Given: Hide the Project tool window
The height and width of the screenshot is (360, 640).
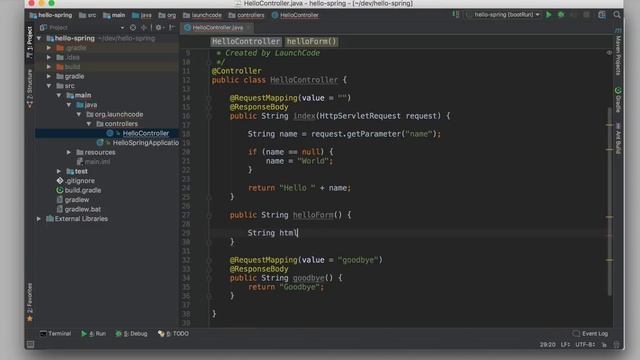Looking at the screenshot, I should point(172,27).
